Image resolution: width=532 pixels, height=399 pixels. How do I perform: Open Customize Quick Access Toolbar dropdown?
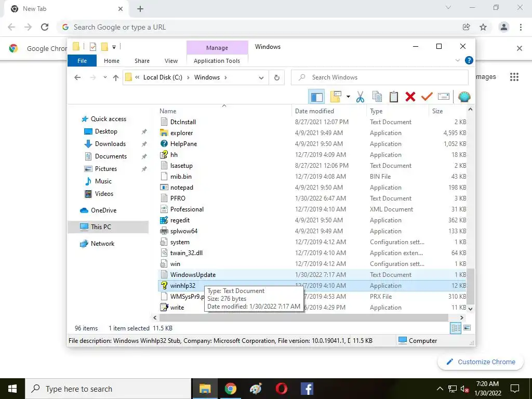pos(114,47)
